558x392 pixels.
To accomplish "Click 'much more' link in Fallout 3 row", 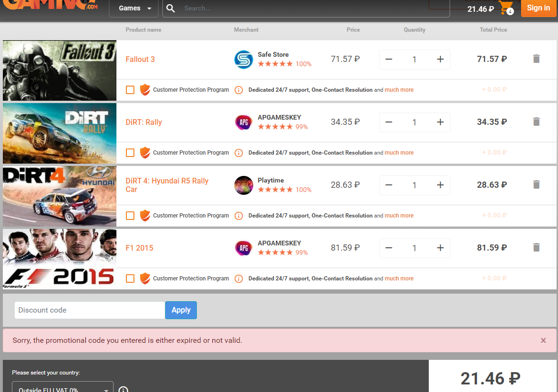I will coord(399,90).
